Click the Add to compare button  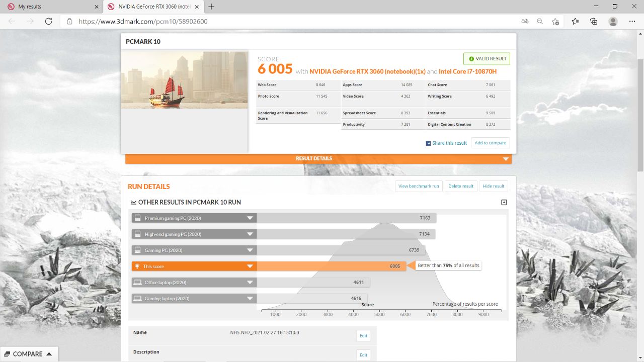(491, 143)
